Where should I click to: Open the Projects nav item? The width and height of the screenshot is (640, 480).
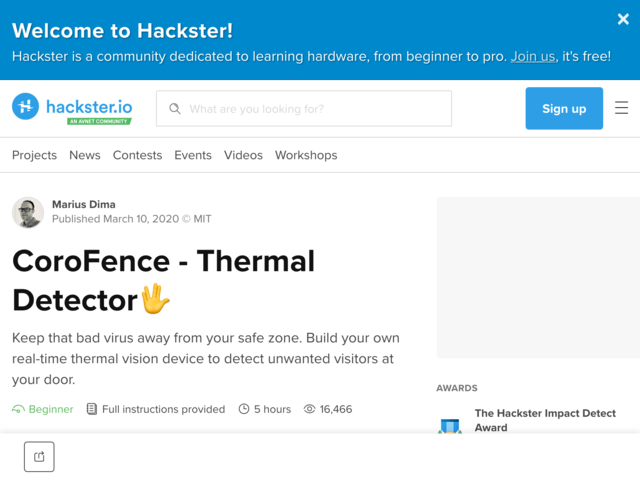click(34, 155)
